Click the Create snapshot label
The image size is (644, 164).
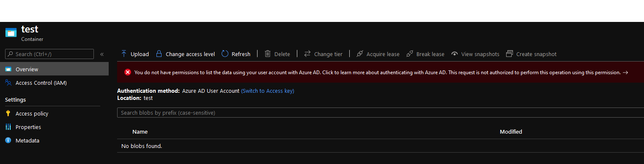tap(537, 54)
